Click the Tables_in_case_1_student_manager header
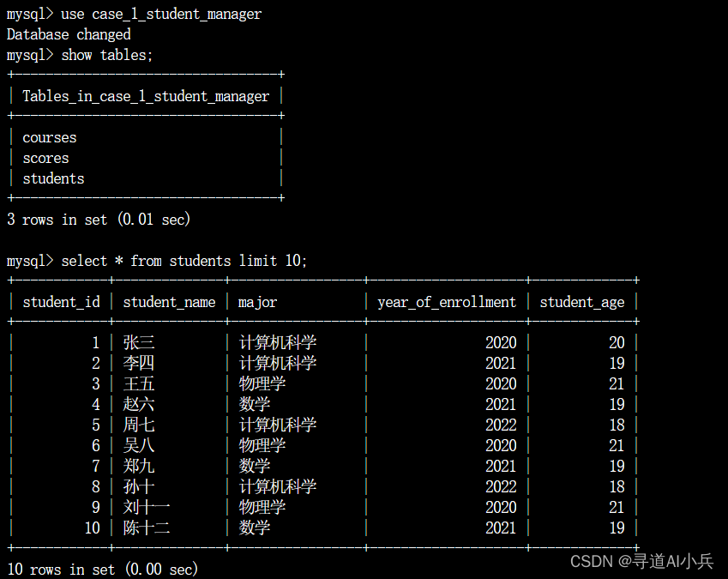The image size is (728, 579). click(x=146, y=96)
